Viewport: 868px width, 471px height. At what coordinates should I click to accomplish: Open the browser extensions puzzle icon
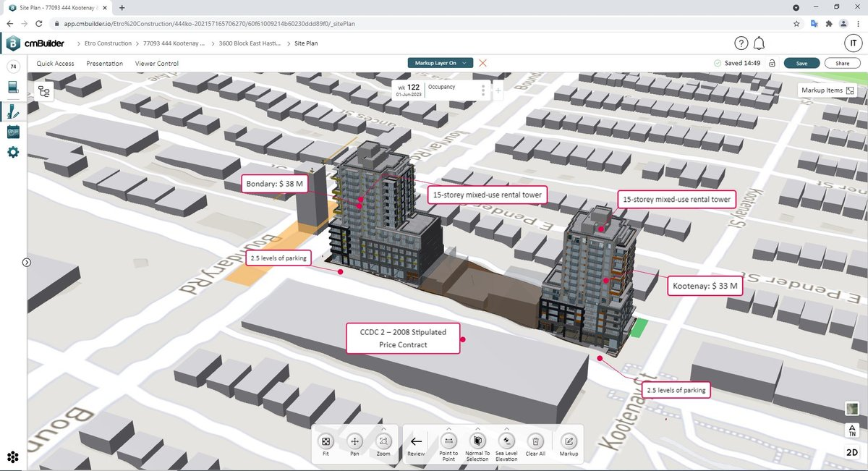coord(830,23)
